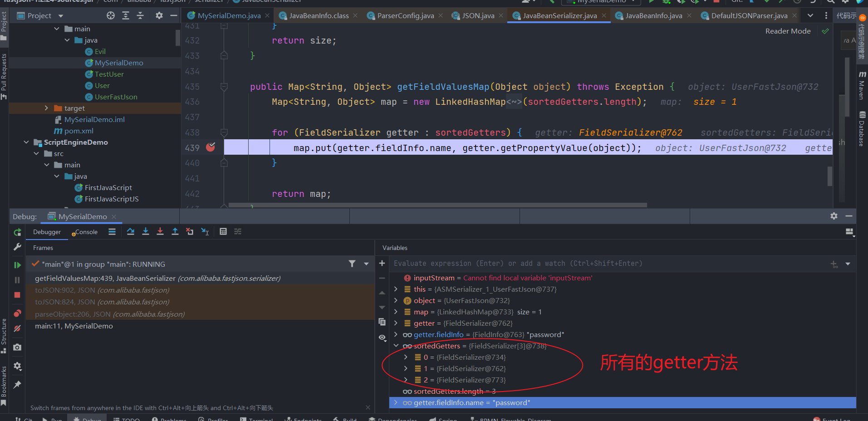This screenshot has width=868, height=421.
Task: Select the Evil class file
Action: point(96,51)
